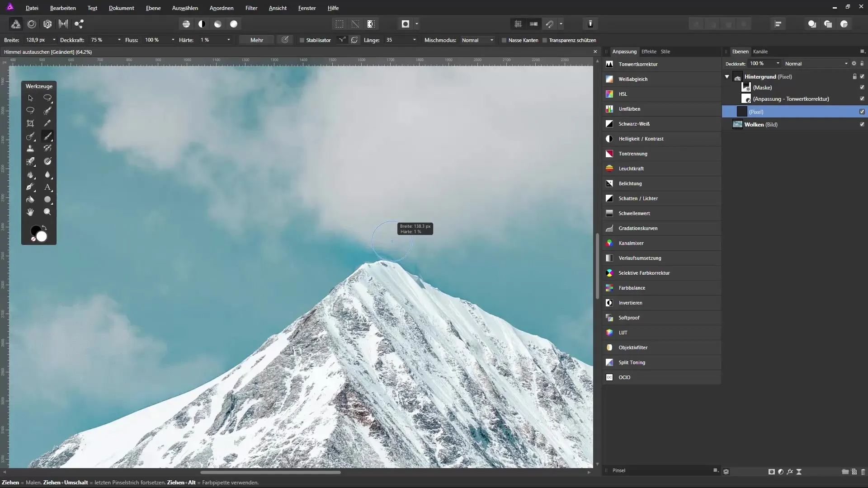The width and height of the screenshot is (868, 488).
Task: Click the Invert Selection icon
Action: (371, 24)
